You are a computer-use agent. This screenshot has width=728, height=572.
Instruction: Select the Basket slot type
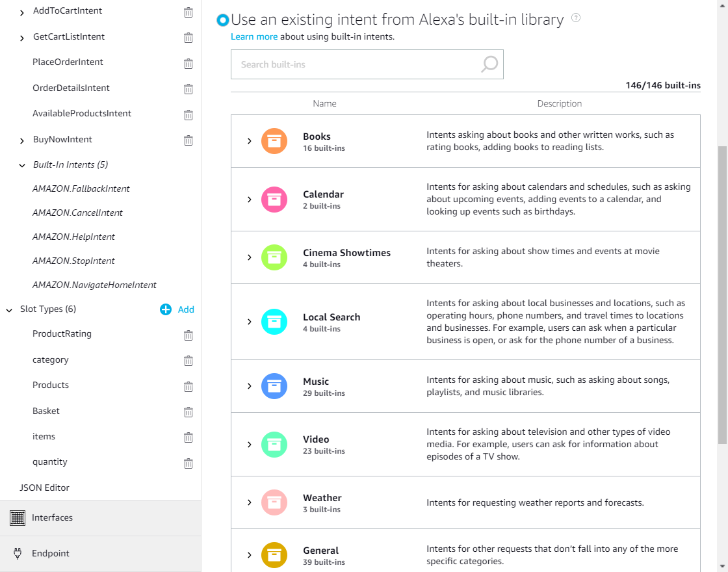(46, 411)
